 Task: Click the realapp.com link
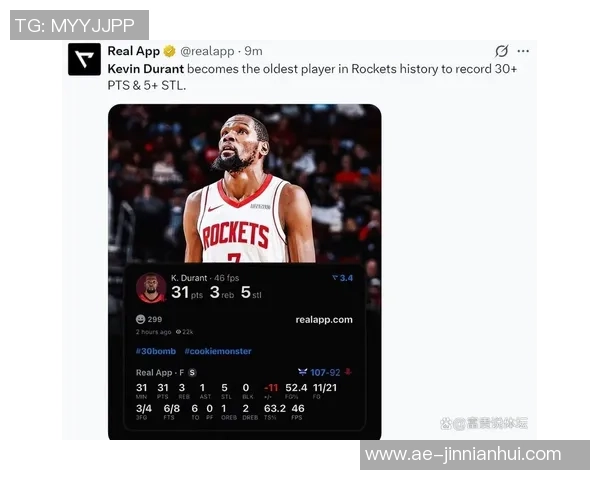click(324, 320)
